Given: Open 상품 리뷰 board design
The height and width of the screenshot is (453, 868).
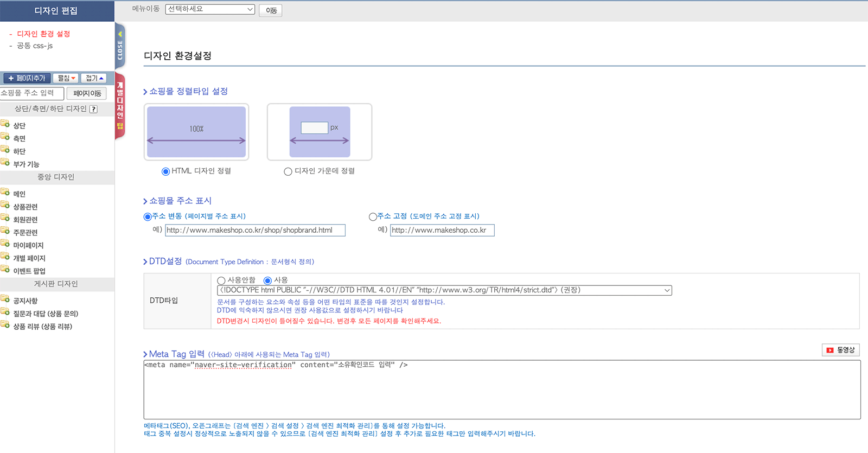Looking at the screenshot, I should (42, 327).
